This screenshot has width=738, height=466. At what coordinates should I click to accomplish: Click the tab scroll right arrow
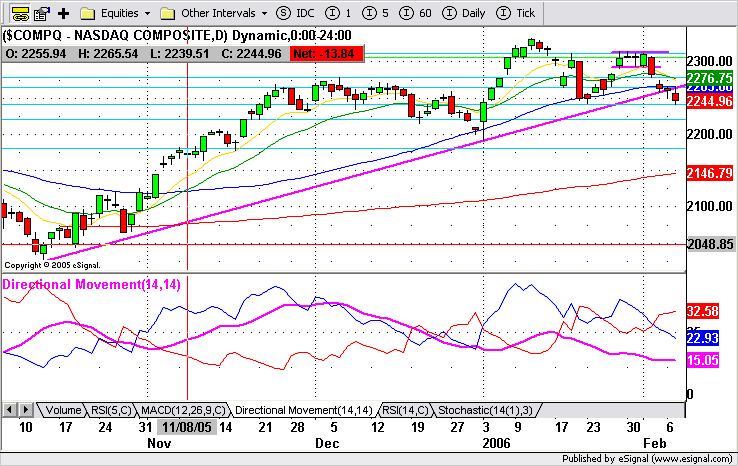(x=26, y=410)
